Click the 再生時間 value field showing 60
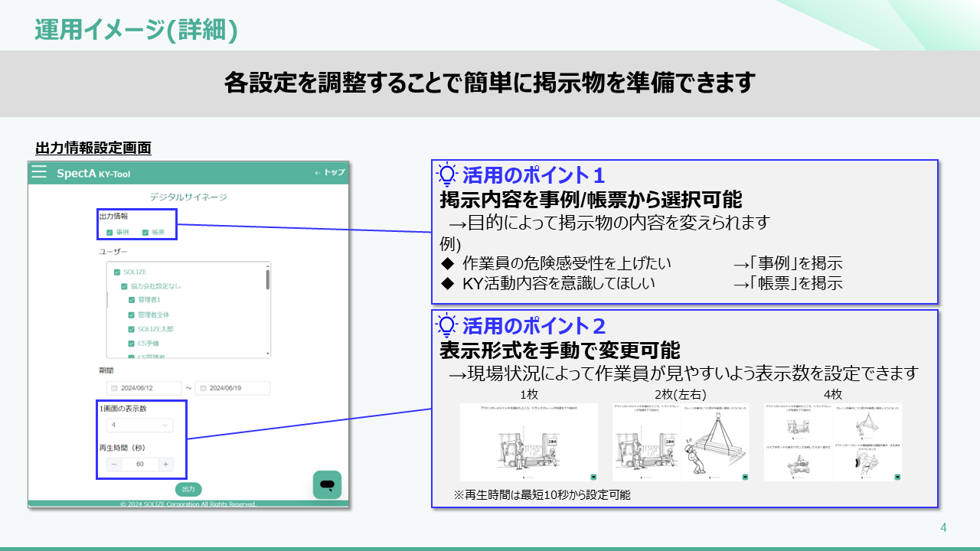 (x=140, y=465)
